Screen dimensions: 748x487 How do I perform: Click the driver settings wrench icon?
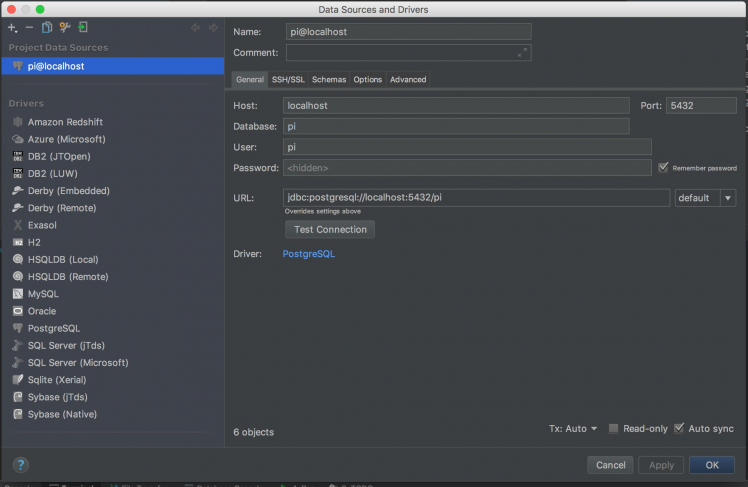coord(64,28)
